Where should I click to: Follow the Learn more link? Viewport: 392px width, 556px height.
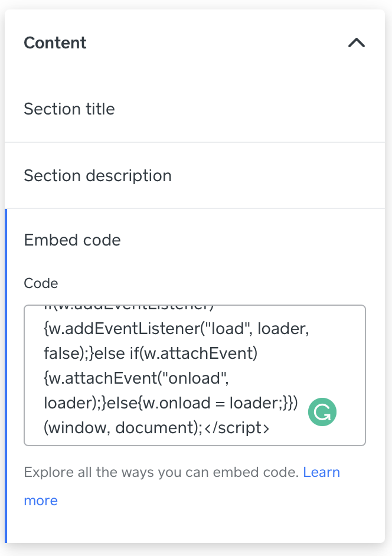[x=321, y=472]
